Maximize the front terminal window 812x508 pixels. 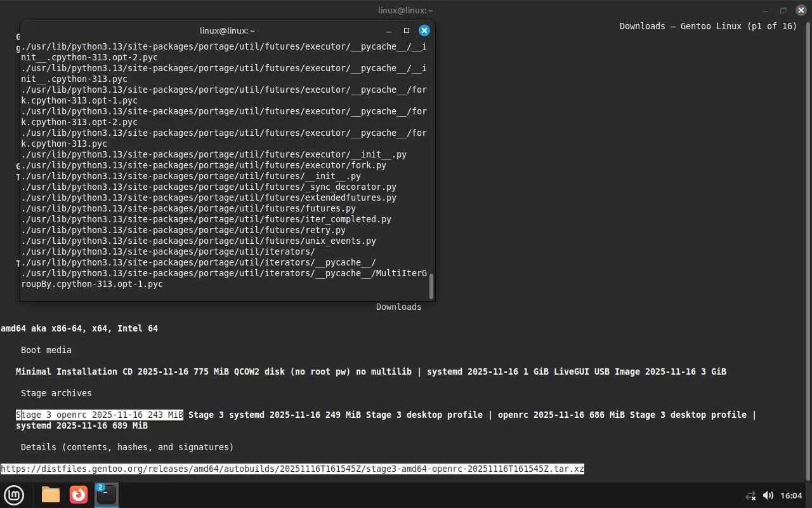pos(407,30)
